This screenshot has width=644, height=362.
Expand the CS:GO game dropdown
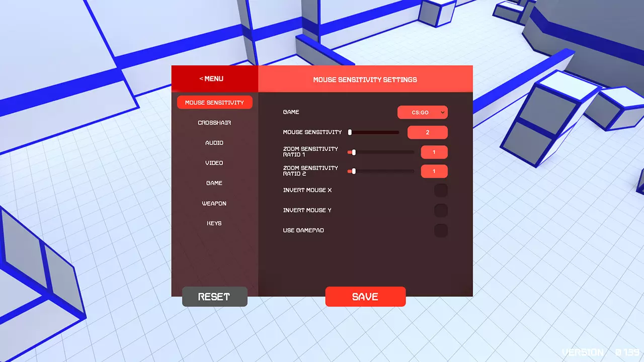[x=423, y=112]
